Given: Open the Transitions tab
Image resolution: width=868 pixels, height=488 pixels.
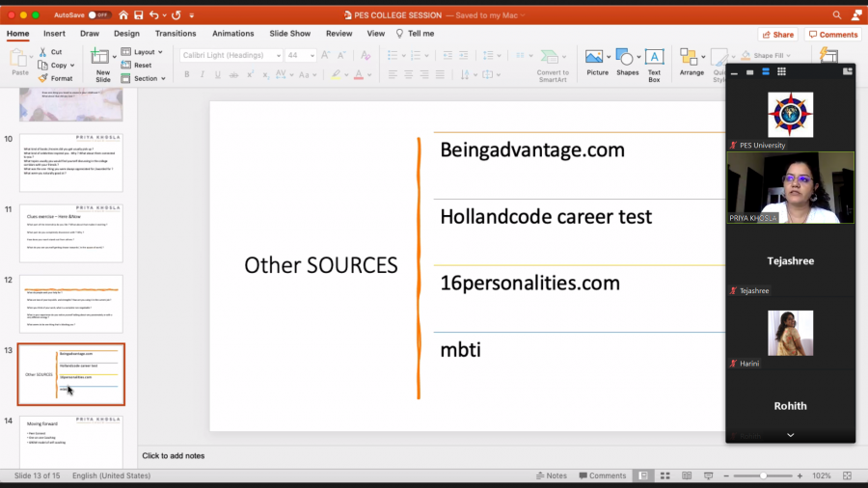Looking at the screenshot, I should 175,34.
